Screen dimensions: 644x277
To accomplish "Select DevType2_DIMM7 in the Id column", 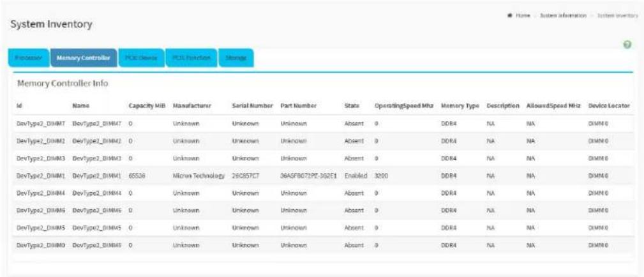I will pyautogui.click(x=41, y=124).
